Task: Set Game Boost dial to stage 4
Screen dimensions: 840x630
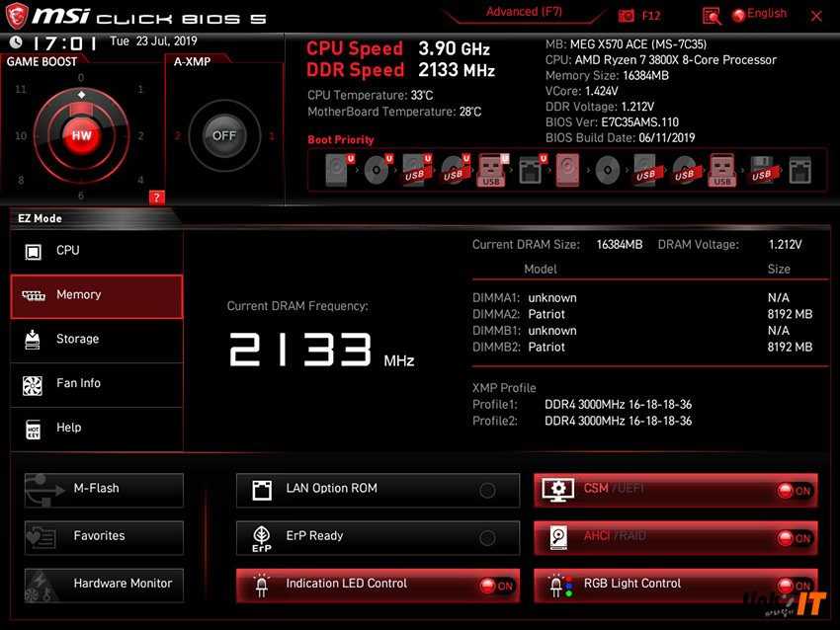Action: (140, 180)
